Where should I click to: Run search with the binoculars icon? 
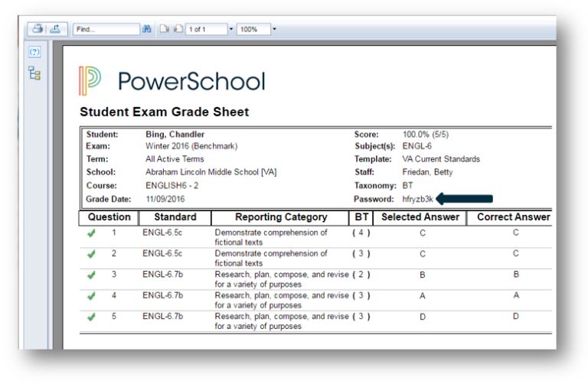click(147, 29)
